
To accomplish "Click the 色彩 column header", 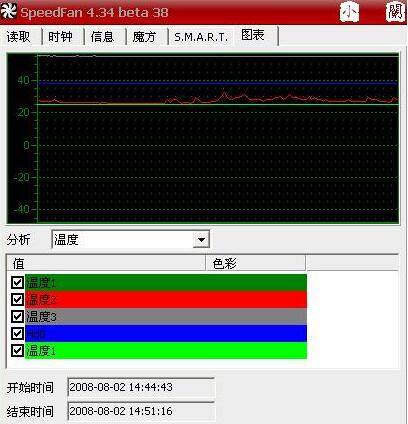I will click(256, 263).
